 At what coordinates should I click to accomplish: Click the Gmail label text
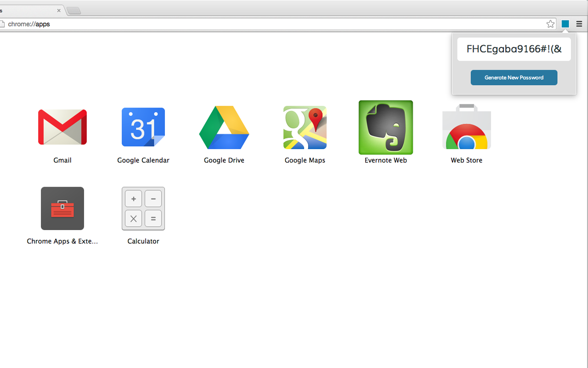(62, 160)
